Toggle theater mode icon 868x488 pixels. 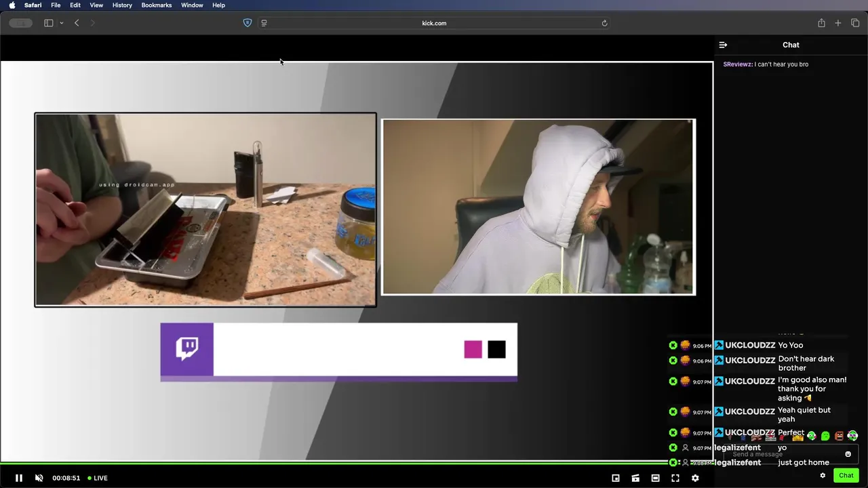[x=655, y=478]
